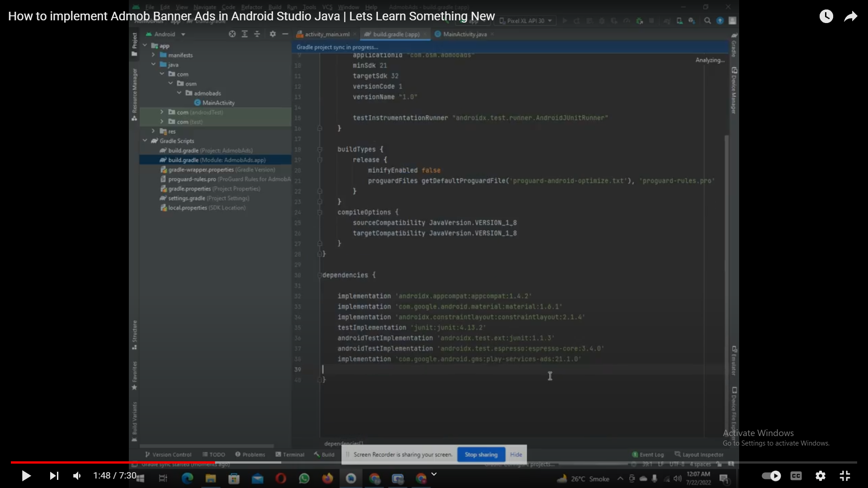Image resolution: width=868 pixels, height=488 pixels.
Task: Toggle captions on the video player
Action: pos(796,476)
